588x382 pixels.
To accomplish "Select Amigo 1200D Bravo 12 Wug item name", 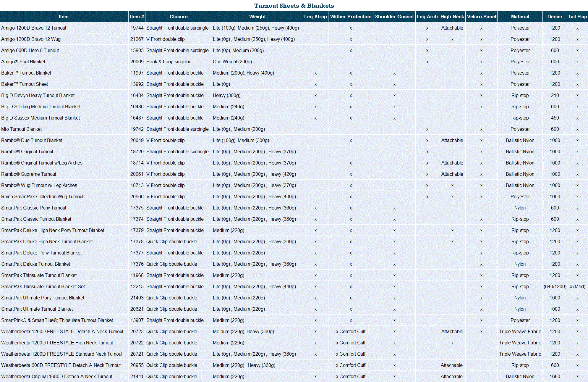I will click(x=31, y=39).
